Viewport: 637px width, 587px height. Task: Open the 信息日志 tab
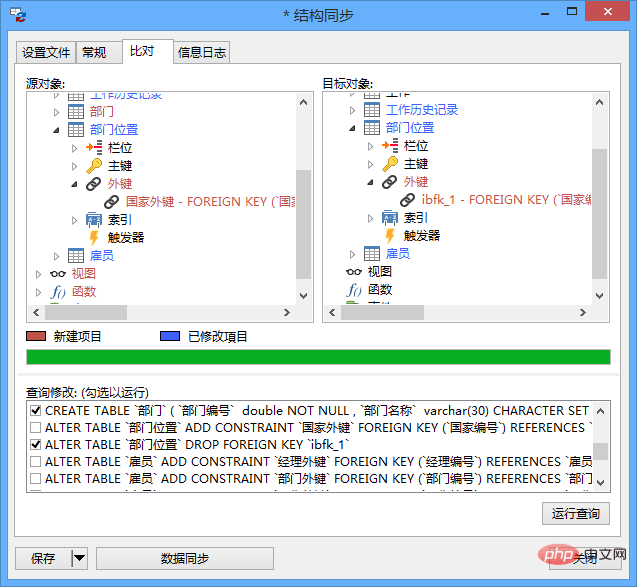point(202,52)
